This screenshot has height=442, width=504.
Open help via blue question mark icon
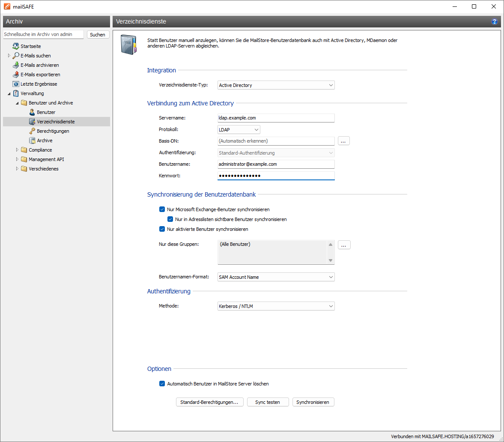[x=495, y=21]
